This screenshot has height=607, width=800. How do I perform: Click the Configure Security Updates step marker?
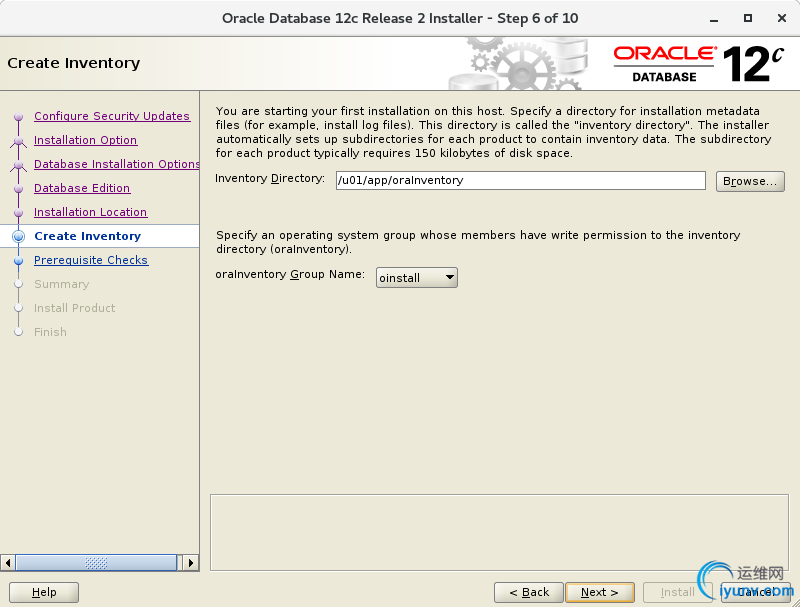[x=19, y=117]
